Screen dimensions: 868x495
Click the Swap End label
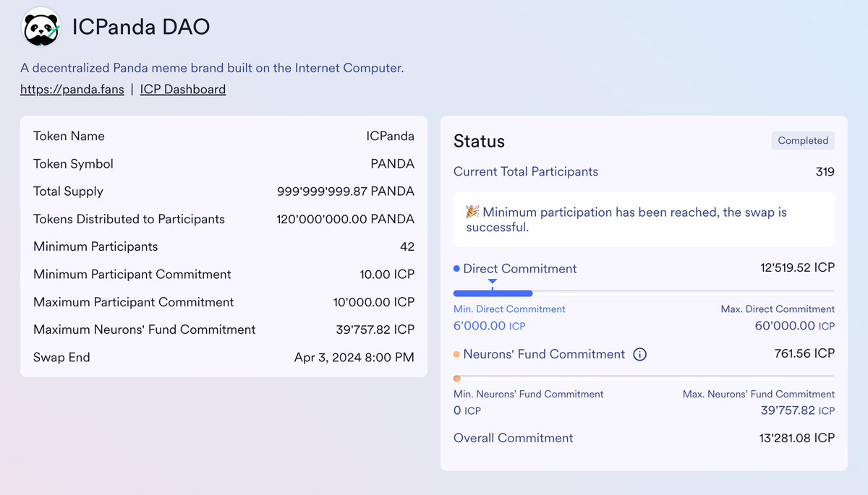click(61, 357)
